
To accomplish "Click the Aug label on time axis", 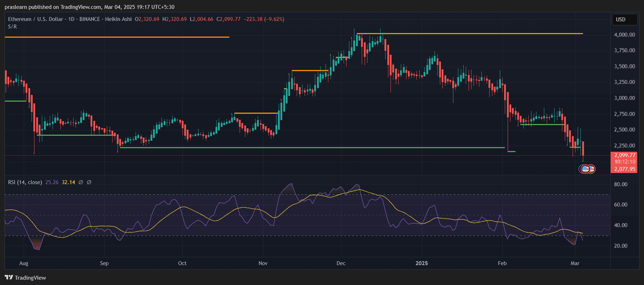I will click(x=24, y=263).
